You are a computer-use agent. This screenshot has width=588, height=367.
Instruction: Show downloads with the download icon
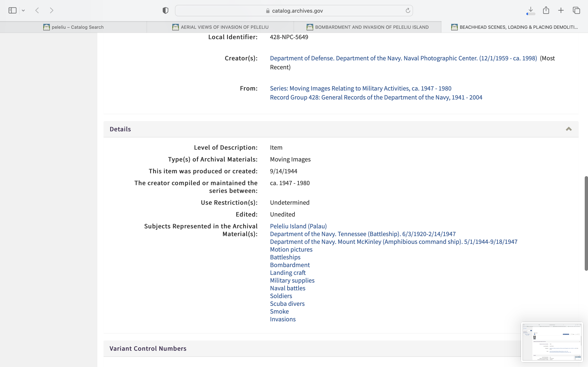click(531, 10)
